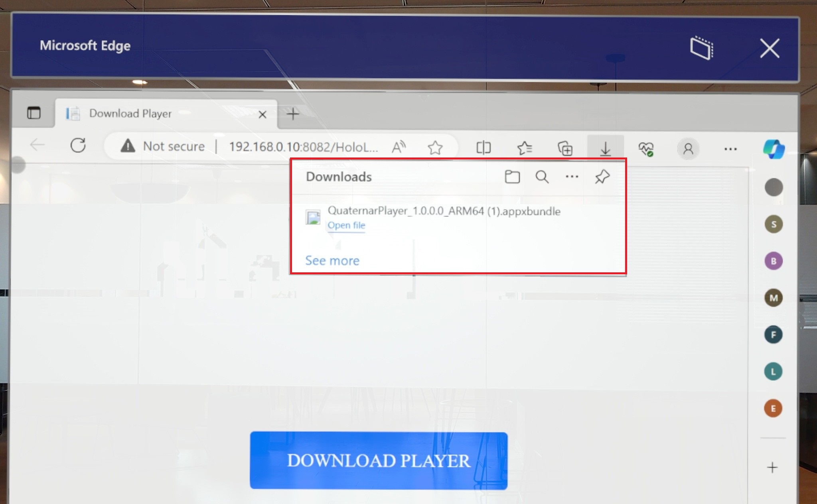Click See more in Downloads panel

[x=332, y=260]
